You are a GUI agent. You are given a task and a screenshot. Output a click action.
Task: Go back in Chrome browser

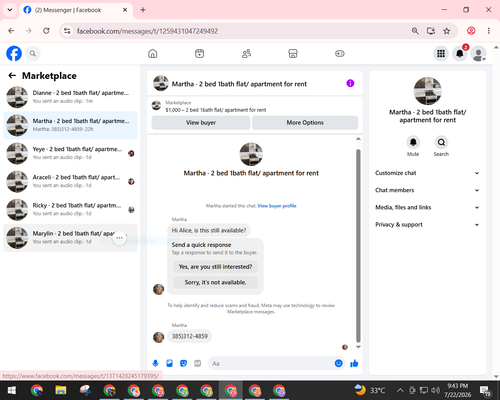click(x=11, y=31)
